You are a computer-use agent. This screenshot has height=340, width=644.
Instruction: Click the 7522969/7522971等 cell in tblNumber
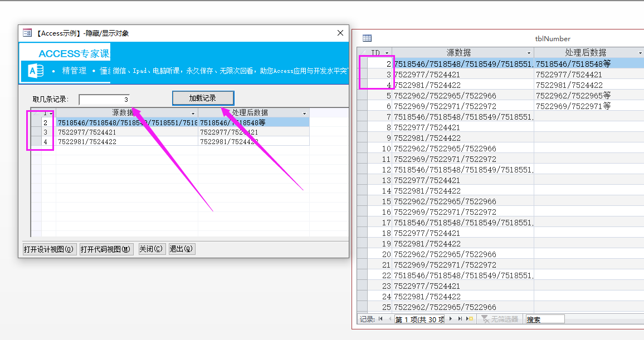tap(589, 106)
